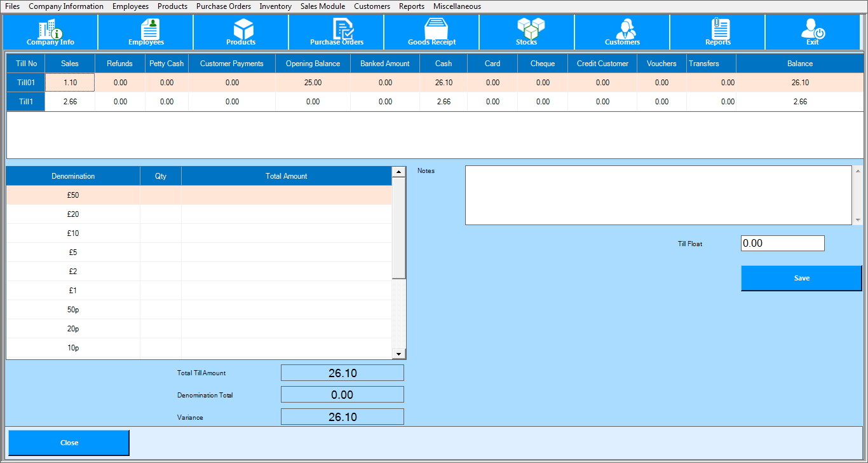This screenshot has width=868, height=463.
Task: Select the Till1 row header
Action: (x=26, y=102)
